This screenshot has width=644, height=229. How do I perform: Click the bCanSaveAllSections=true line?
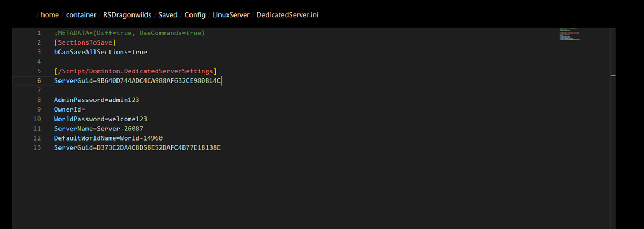100,52
